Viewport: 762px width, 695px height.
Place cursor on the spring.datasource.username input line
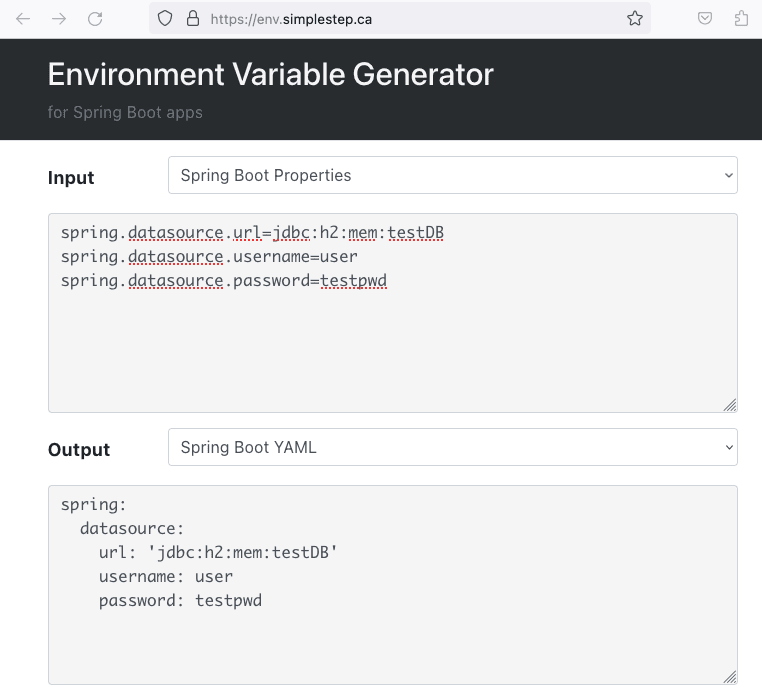point(209,257)
